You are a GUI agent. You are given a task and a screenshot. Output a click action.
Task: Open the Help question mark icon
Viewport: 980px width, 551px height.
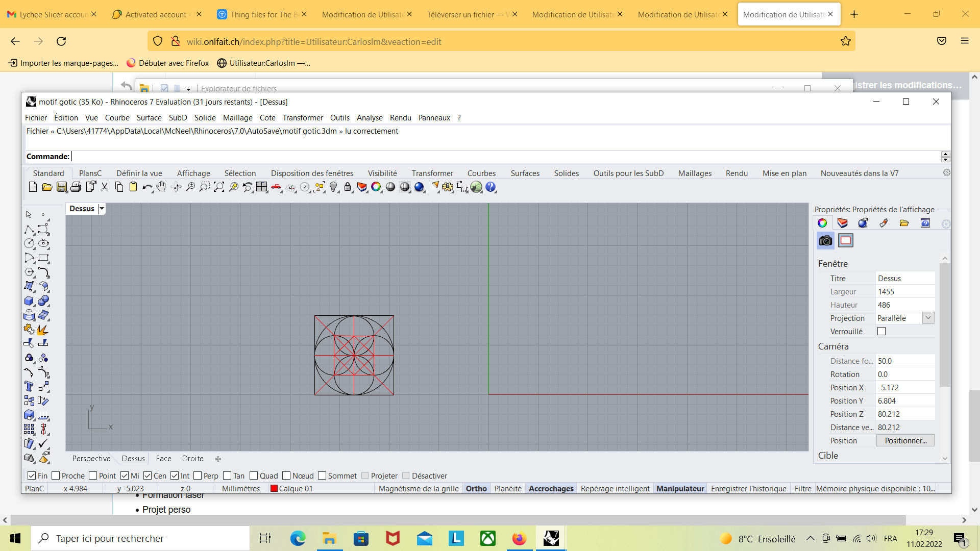(x=491, y=187)
